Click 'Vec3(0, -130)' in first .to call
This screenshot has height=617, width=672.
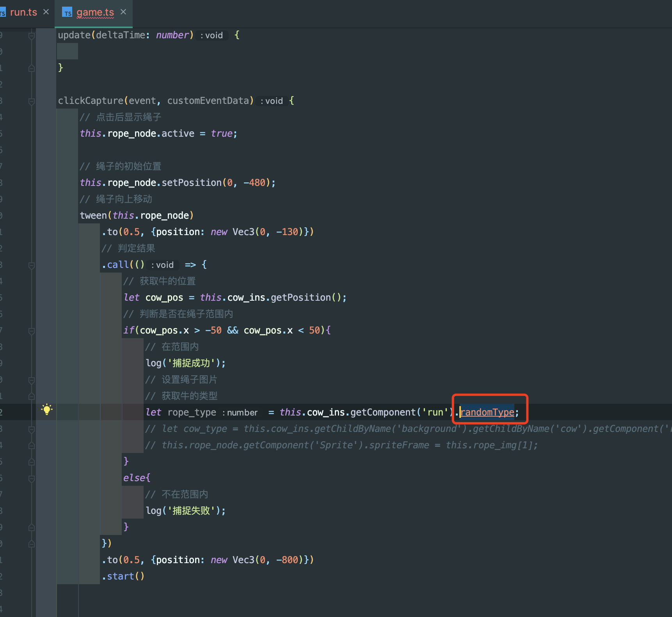[x=268, y=232]
